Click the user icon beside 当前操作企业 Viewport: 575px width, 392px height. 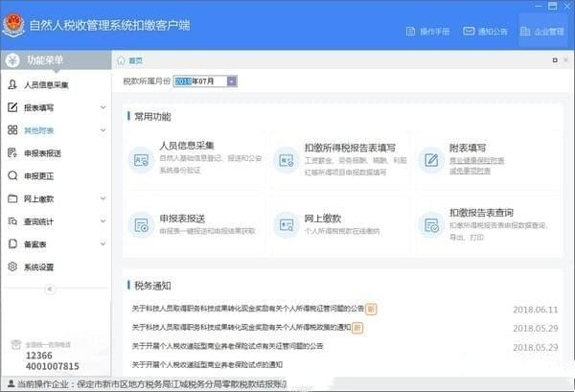[11, 383]
